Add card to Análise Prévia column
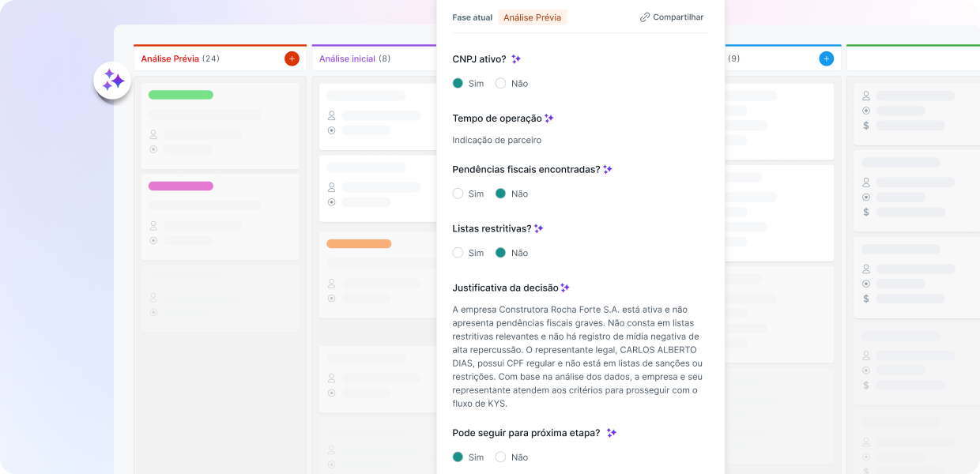 click(x=292, y=58)
